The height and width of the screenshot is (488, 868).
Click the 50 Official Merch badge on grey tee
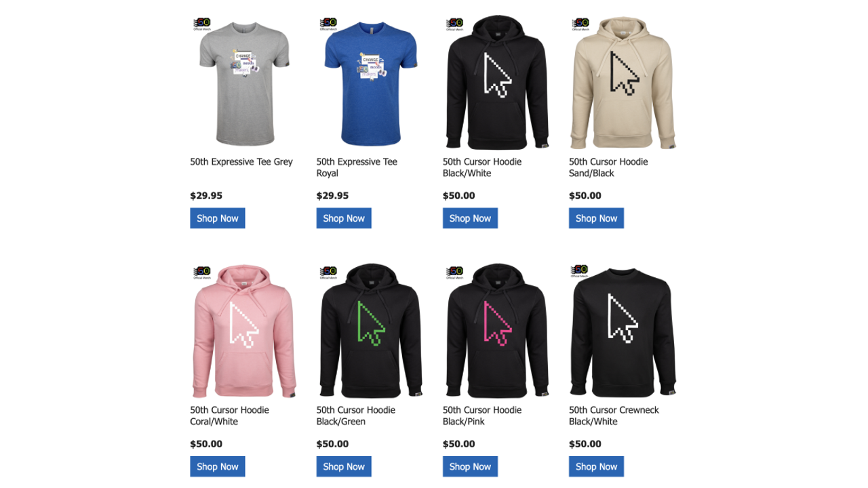(202, 24)
